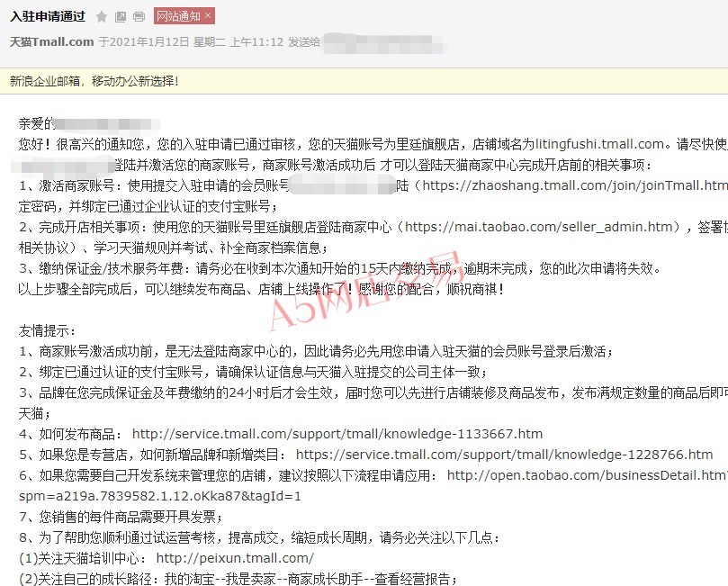Click the line starting 以上步骤全部完成后
This screenshot has height=586, width=728.
click(x=261, y=289)
